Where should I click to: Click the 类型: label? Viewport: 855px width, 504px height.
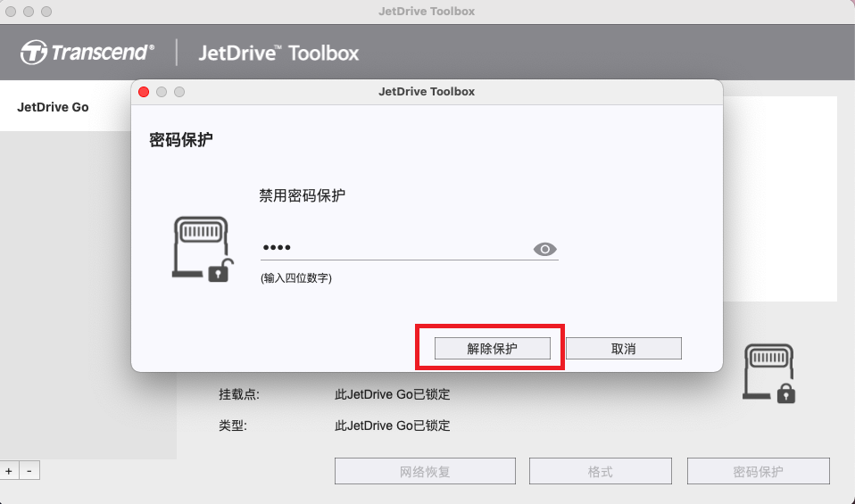point(233,425)
